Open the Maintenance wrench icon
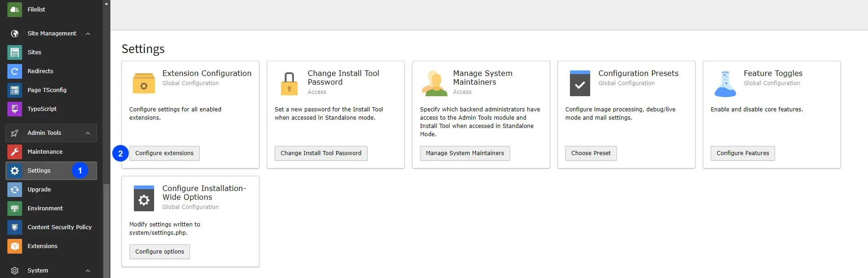This screenshot has width=868, height=278. tap(15, 152)
